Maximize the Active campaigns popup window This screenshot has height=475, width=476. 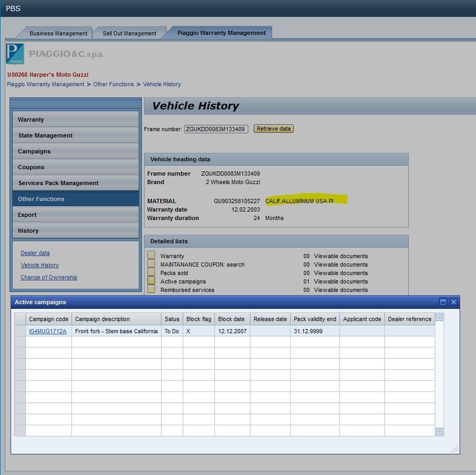[443, 302]
